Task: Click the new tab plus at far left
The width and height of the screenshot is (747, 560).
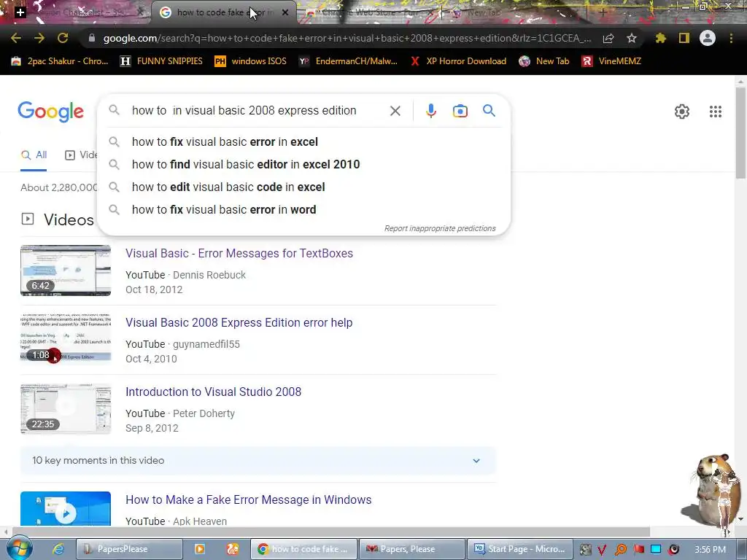Action: coord(20,12)
